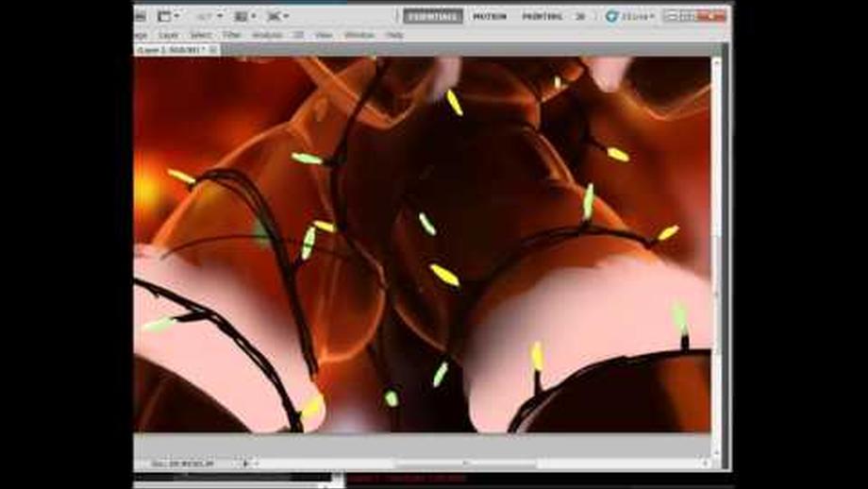
Task: Open the 3D menu
Action: [x=298, y=35]
